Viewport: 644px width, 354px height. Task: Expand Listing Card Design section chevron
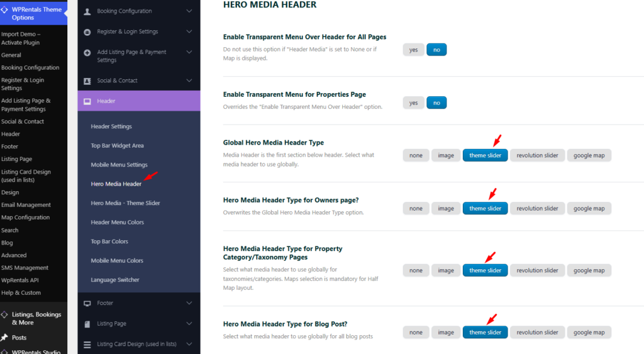click(189, 344)
